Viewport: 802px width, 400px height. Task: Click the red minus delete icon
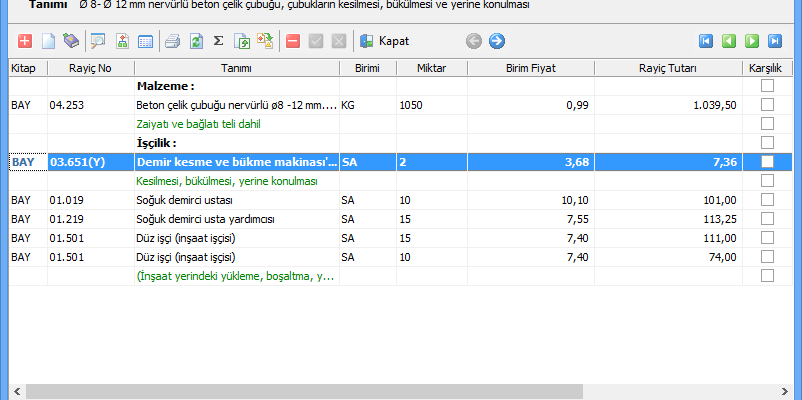[292, 42]
